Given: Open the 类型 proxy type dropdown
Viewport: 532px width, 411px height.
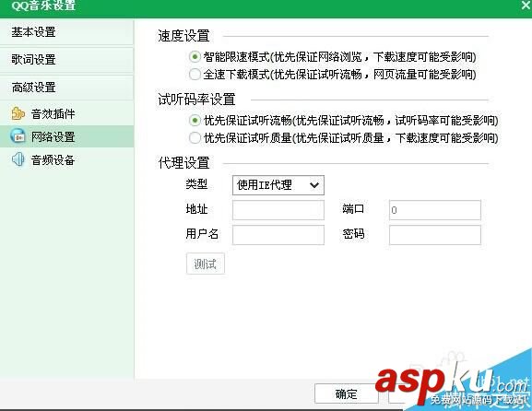Looking at the screenshot, I should coord(278,185).
